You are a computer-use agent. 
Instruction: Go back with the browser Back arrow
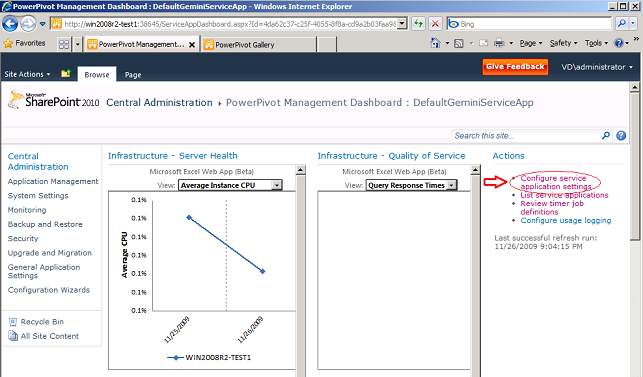click(x=10, y=24)
